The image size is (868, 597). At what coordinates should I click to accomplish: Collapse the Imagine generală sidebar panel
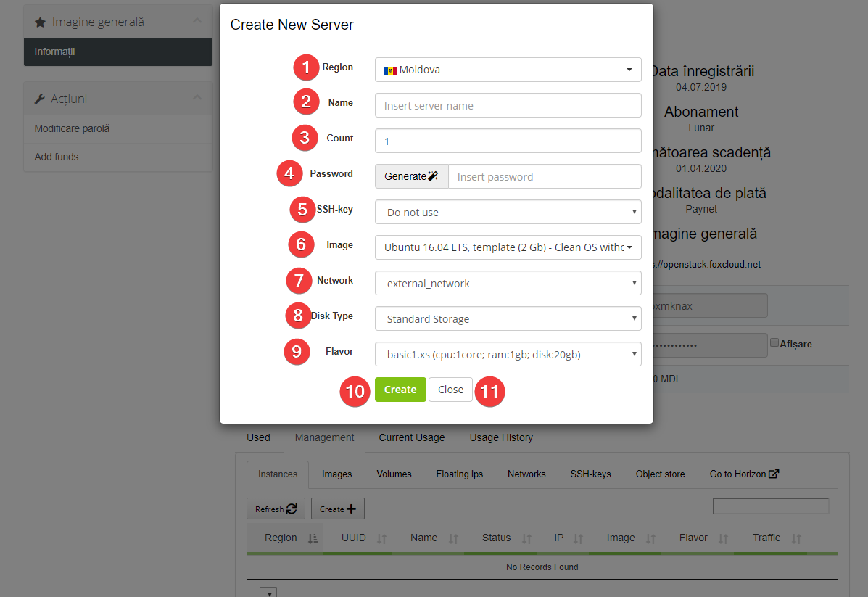tap(197, 22)
